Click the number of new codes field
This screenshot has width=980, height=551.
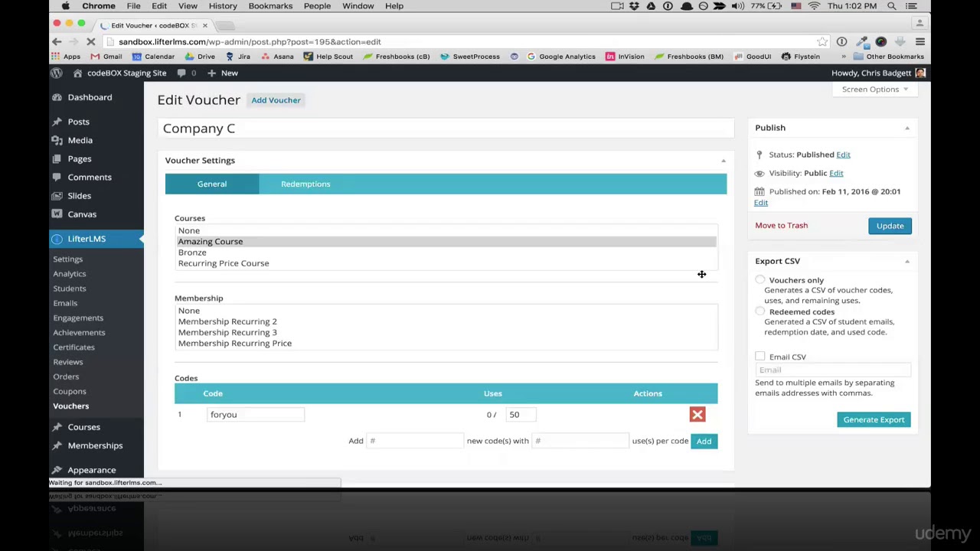[415, 441]
